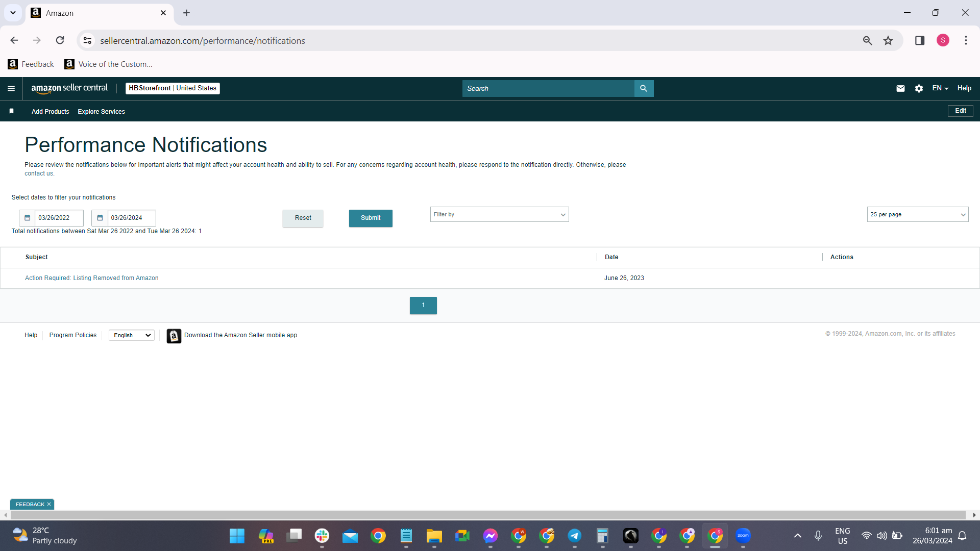View site information icon in the address bar

(x=87, y=40)
